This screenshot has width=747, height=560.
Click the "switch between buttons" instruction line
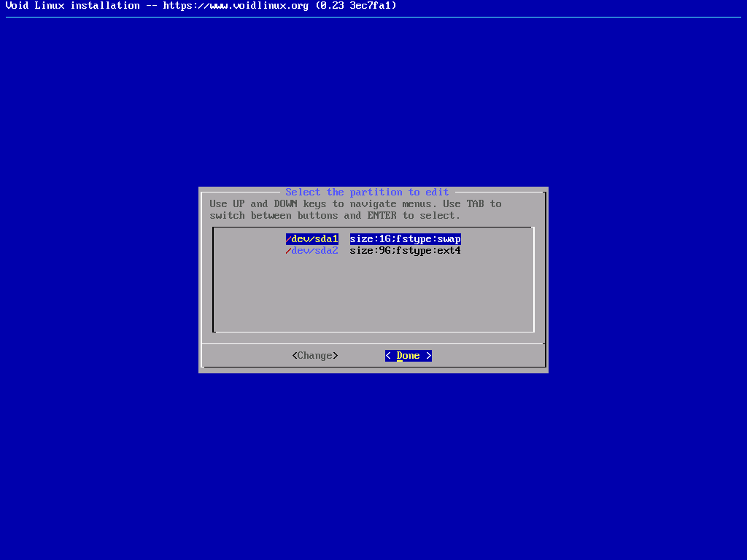(335, 216)
